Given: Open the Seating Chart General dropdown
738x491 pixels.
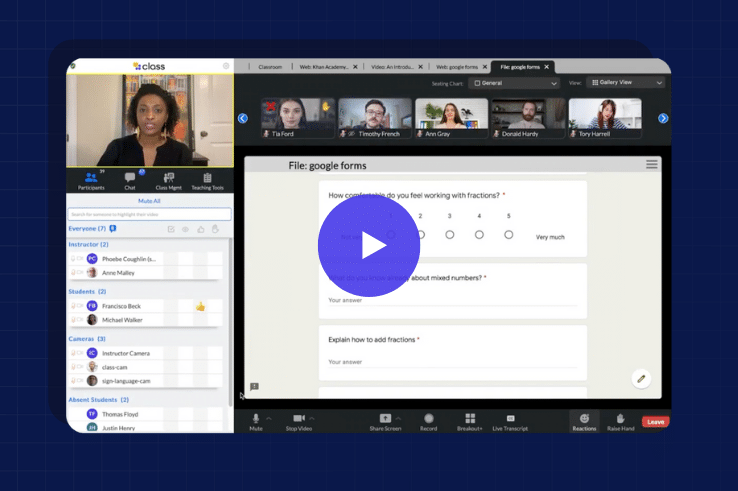Looking at the screenshot, I should point(515,83).
